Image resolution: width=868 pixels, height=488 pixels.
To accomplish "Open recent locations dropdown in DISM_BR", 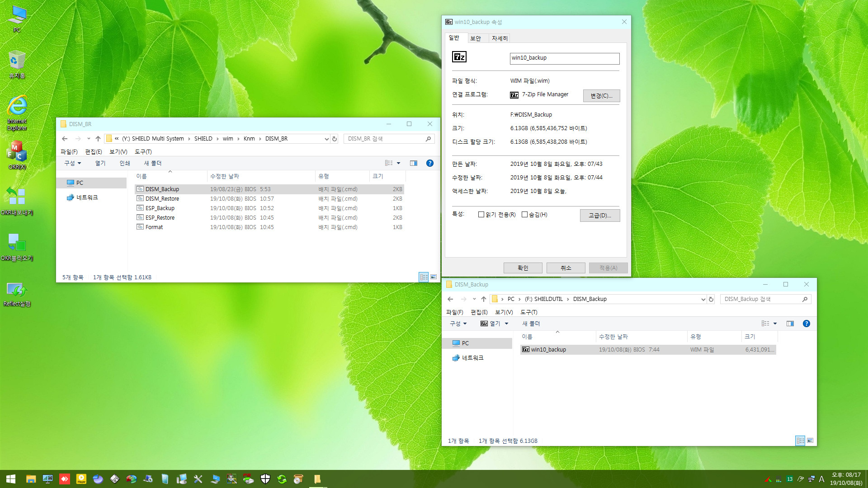I will click(89, 139).
